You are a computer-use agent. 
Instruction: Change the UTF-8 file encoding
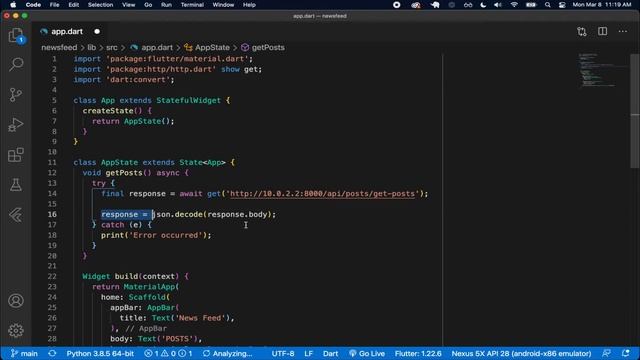283,353
